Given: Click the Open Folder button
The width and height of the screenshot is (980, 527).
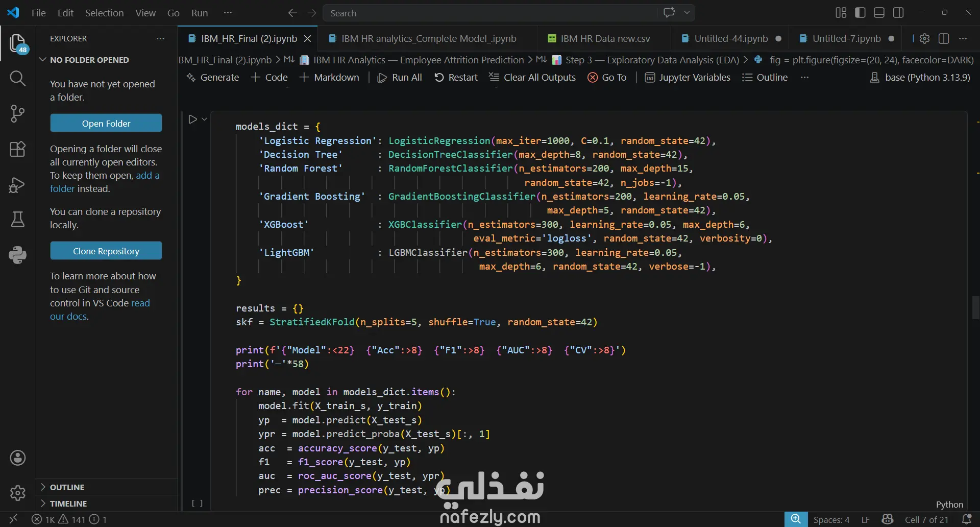Looking at the screenshot, I should [106, 123].
